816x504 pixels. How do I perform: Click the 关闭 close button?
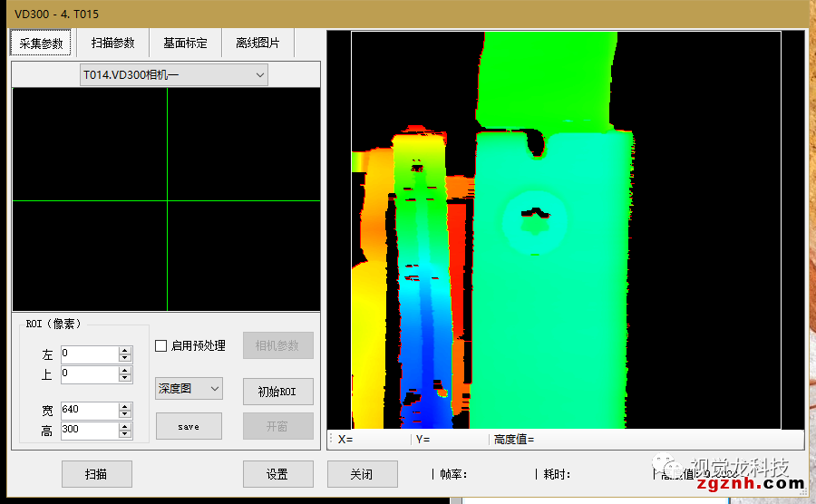[x=361, y=474]
